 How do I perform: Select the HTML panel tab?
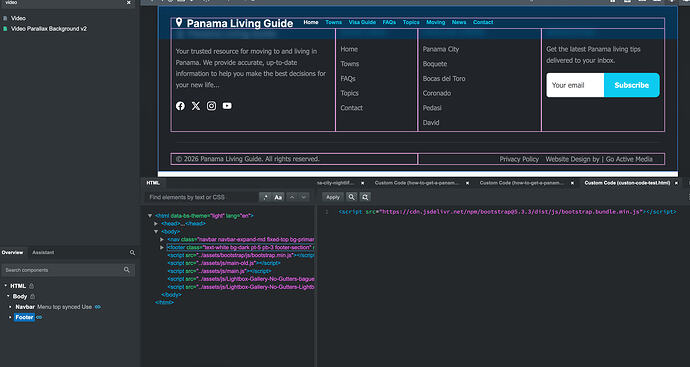(x=153, y=183)
